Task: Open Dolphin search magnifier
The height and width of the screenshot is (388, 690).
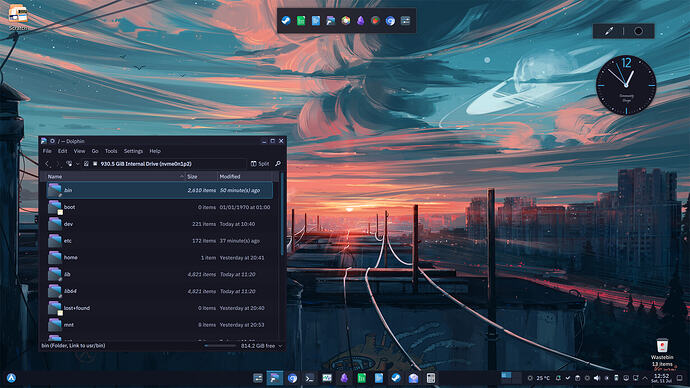Action: point(278,164)
